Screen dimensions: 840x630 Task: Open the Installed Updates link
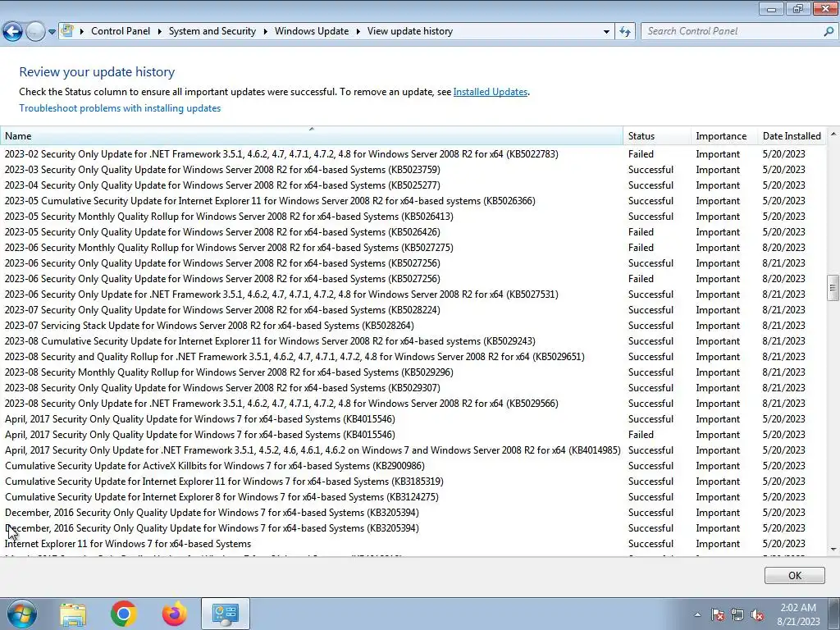(491, 92)
